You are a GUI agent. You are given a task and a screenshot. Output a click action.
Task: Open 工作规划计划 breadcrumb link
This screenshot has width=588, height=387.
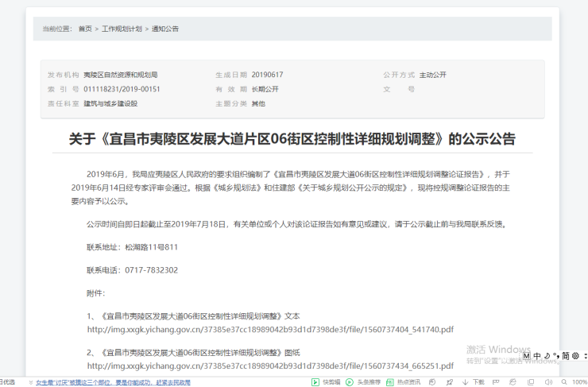click(x=122, y=29)
